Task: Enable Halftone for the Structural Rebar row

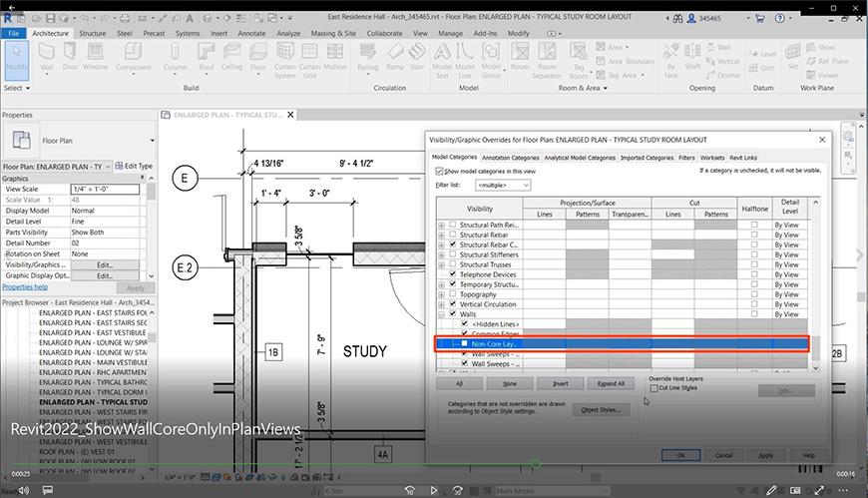Action: click(x=754, y=235)
